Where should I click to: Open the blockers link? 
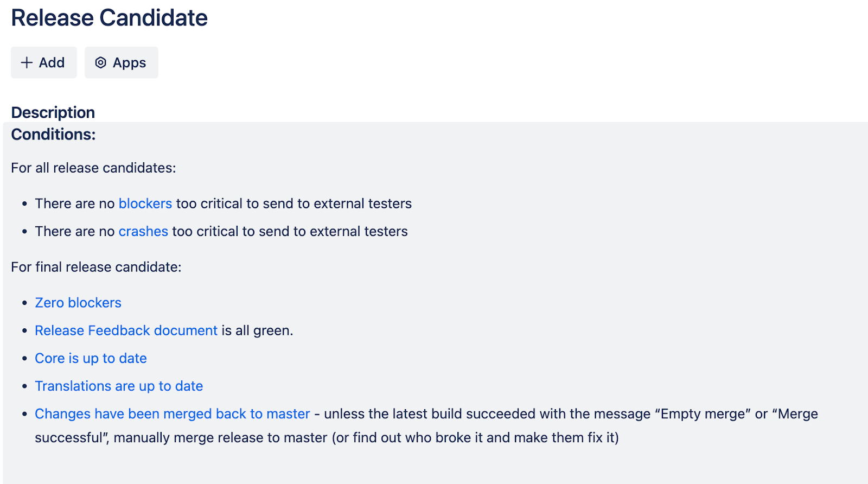(145, 203)
